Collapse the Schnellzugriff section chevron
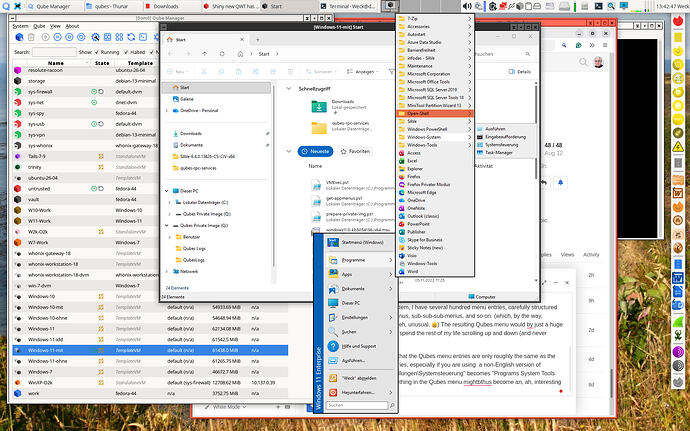The width and height of the screenshot is (690, 431). (x=289, y=88)
